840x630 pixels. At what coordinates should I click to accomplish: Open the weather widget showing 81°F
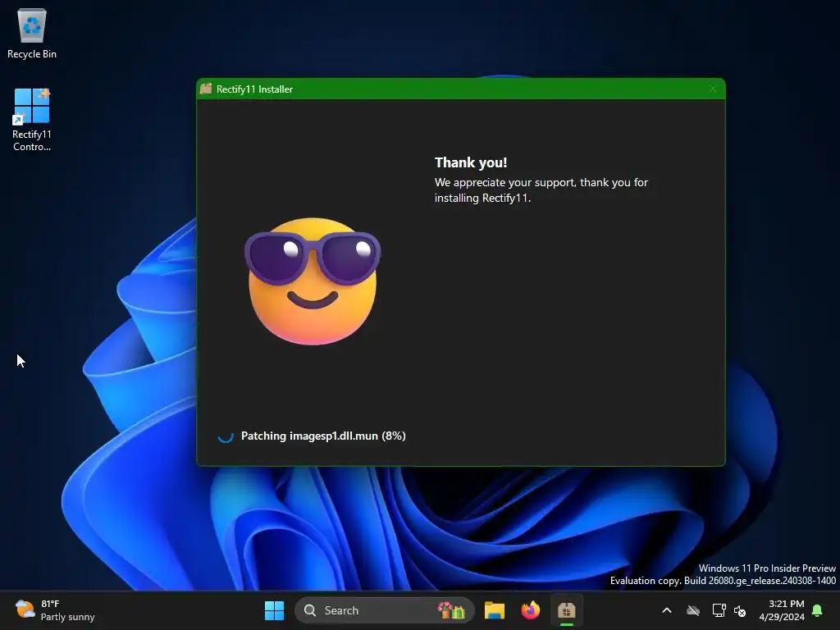coord(55,610)
